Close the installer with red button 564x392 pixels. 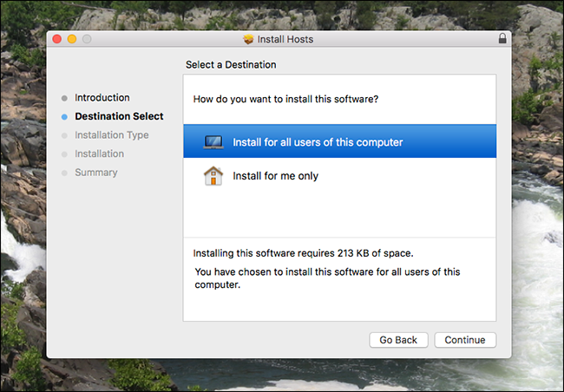pyautogui.click(x=56, y=39)
